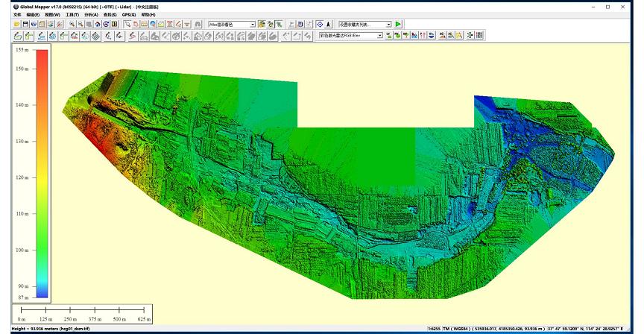The width and height of the screenshot is (644, 334).
Task: Click the binoculars search icon
Action: [x=198, y=25]
